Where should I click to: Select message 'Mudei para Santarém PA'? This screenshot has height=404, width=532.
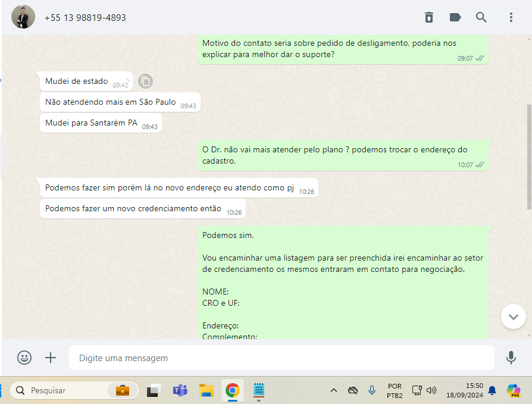(101, 123)
